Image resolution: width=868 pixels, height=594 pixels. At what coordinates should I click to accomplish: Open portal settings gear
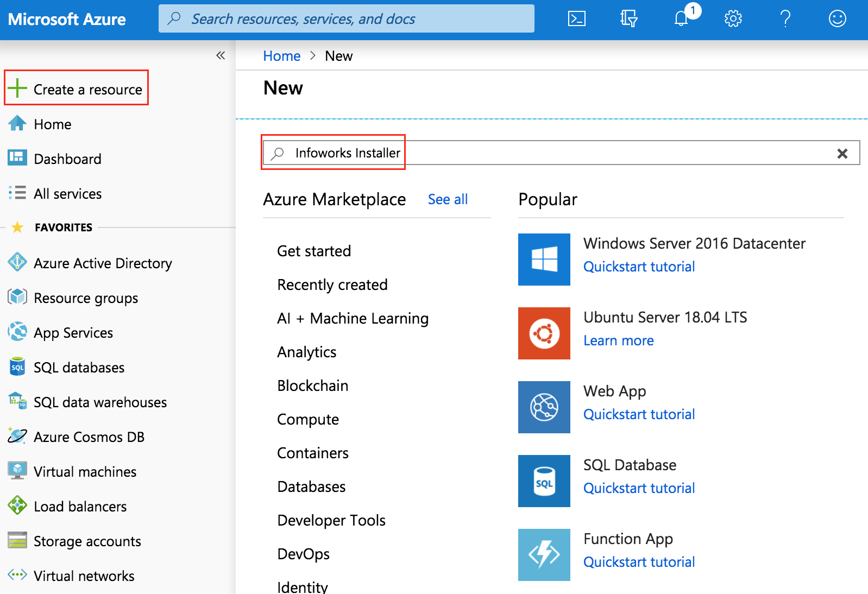point(733,19)
